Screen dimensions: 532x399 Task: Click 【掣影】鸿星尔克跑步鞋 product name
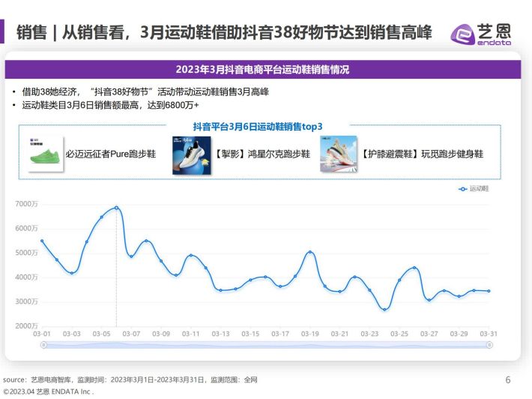(262, 154)
